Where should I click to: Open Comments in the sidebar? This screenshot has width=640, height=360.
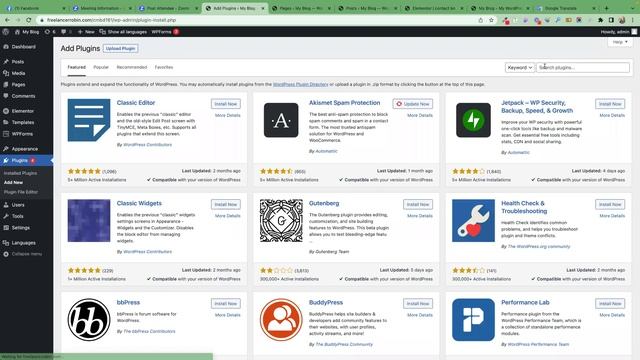coord(23,96)
